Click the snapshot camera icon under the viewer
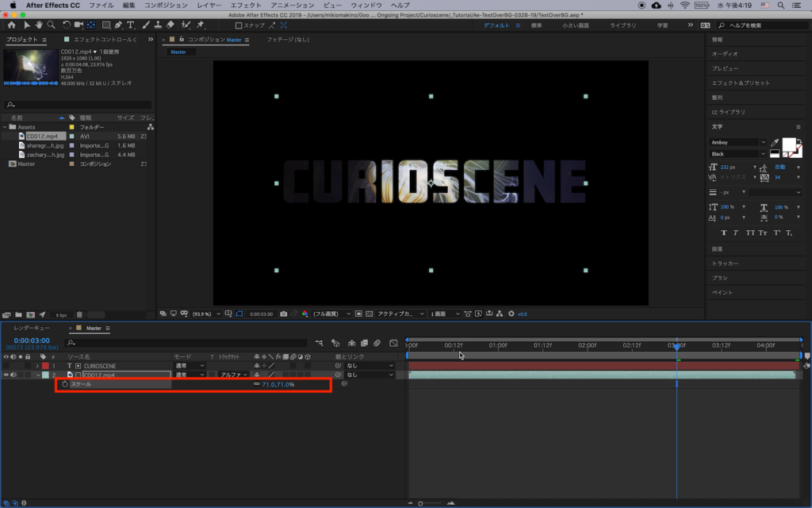 (x=284, y=314)
